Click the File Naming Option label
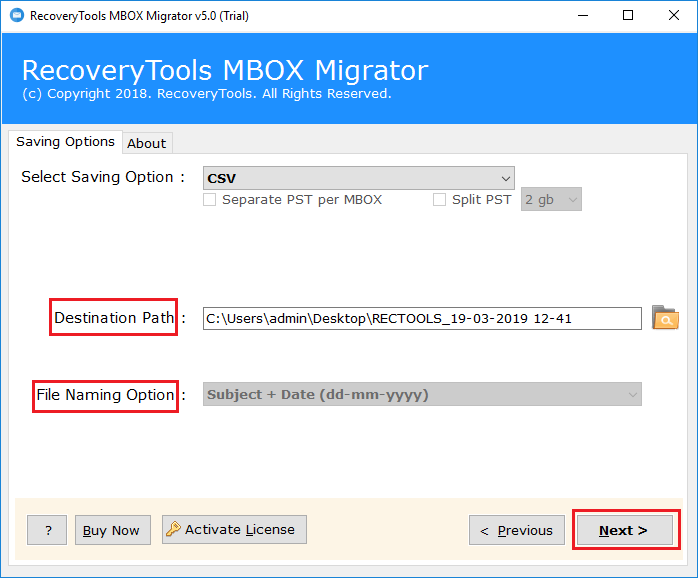The height and width of the screenshot is (578, 698). coord(106,395)
